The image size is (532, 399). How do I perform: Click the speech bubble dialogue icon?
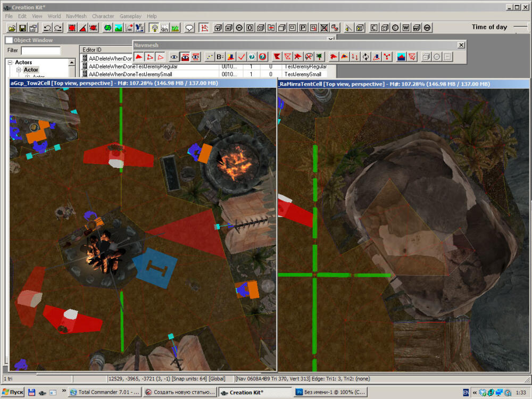(x=189, y=28)
